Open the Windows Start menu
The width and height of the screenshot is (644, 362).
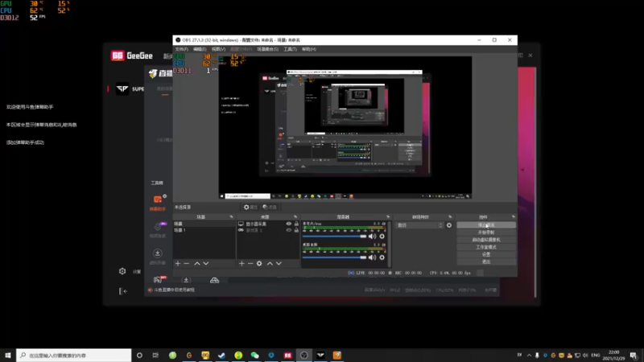8,356
